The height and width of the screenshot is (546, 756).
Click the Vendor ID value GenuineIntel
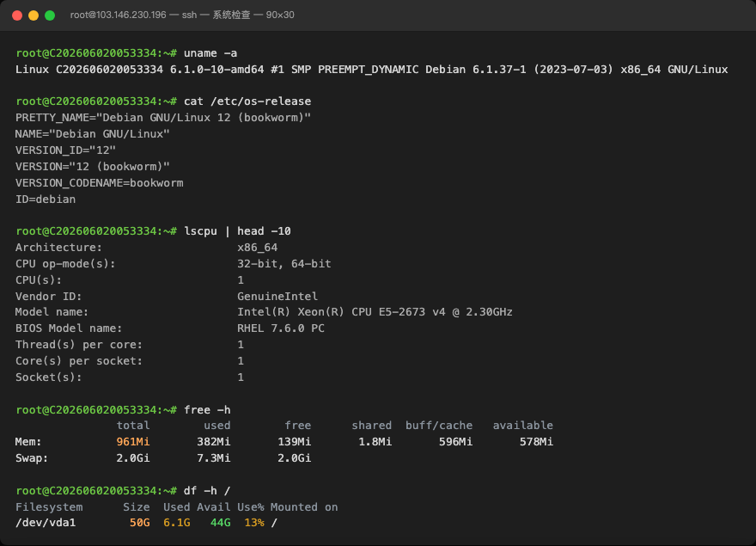(277, 297)
